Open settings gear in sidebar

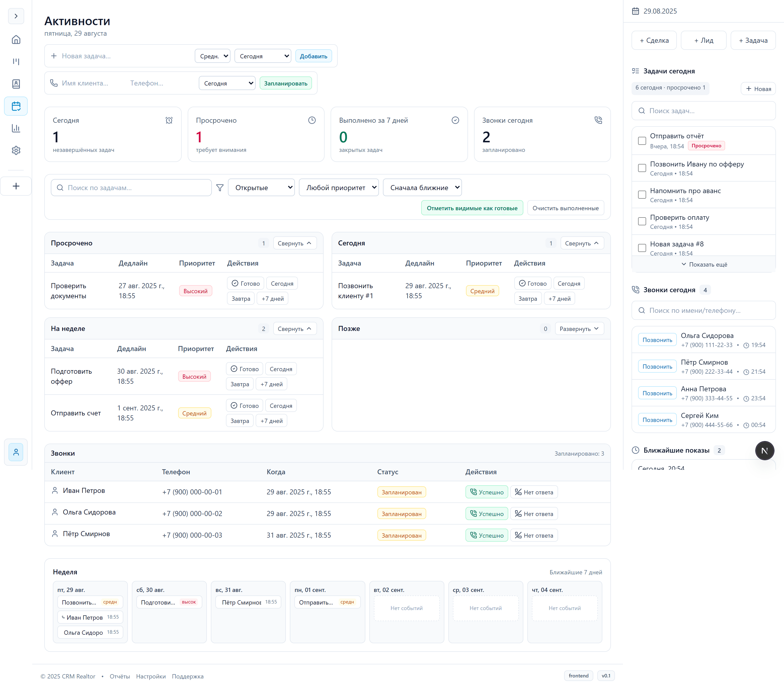point(16,150)
